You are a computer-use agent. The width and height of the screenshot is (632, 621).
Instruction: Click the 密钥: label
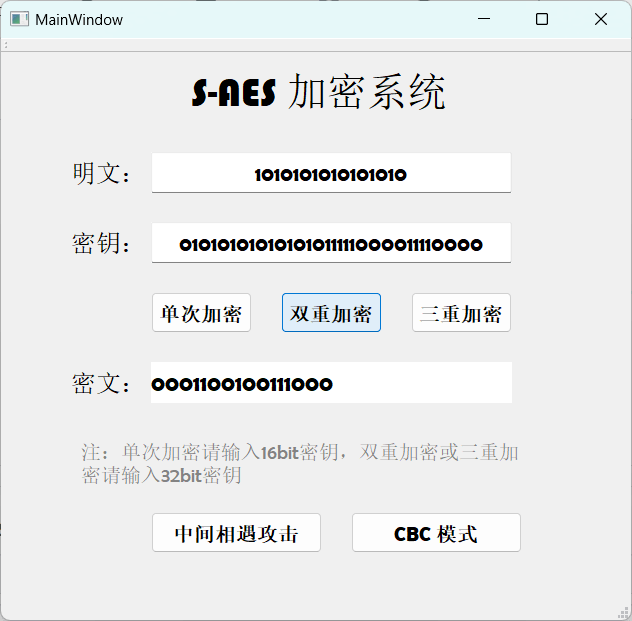tap(101, 243)
